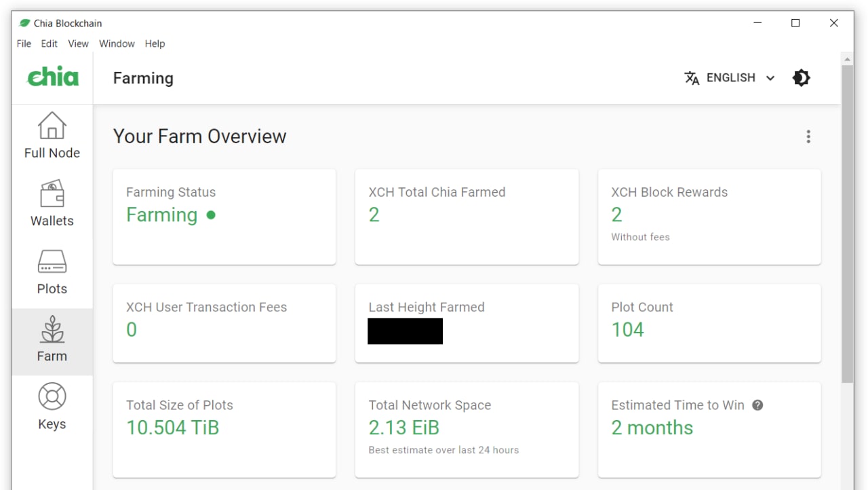This screenshot has height=490, width=868.
Task: Open the File menu
Action: (24, 43)
